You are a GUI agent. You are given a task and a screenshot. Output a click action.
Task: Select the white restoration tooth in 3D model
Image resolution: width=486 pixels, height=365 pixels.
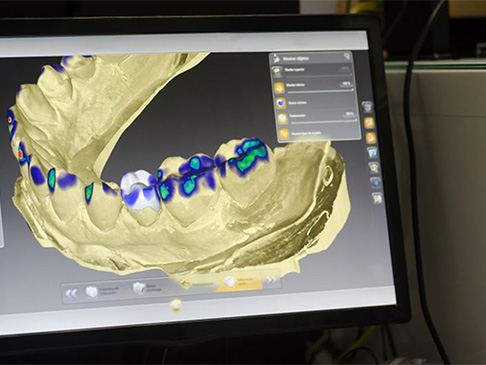point(141,191)
